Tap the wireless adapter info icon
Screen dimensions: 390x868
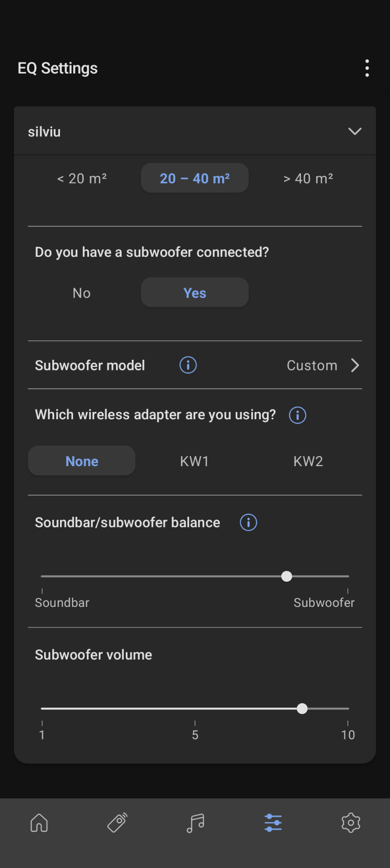(x=298, y=415)
